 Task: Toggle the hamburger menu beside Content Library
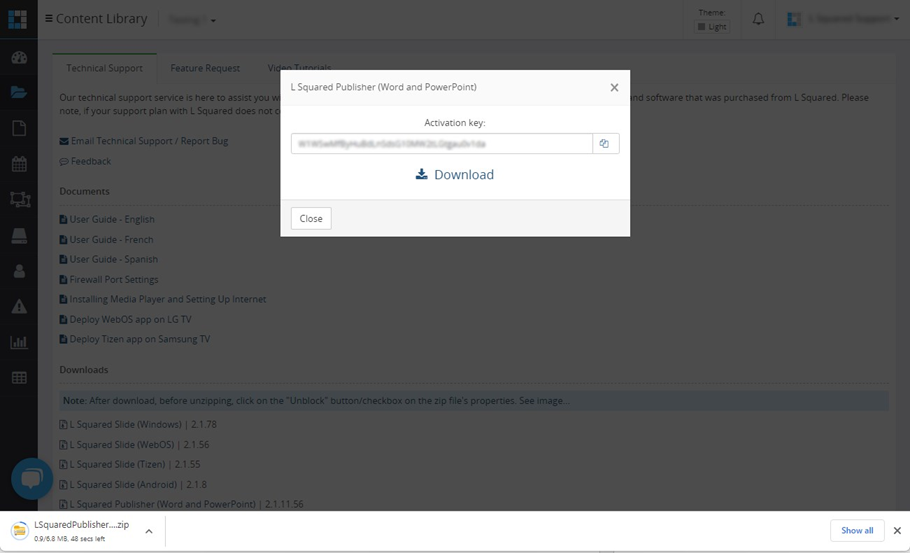click(x=49, y=19)
